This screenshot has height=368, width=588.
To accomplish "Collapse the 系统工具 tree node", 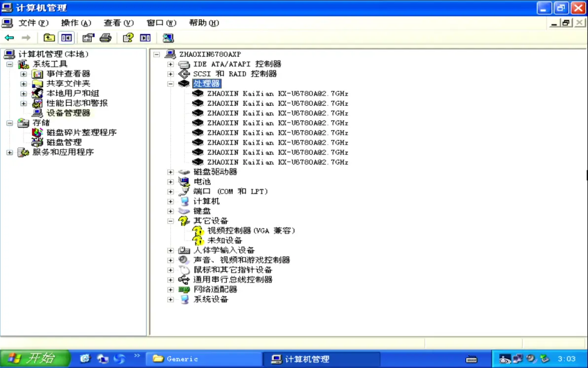I will coord(10,64).
